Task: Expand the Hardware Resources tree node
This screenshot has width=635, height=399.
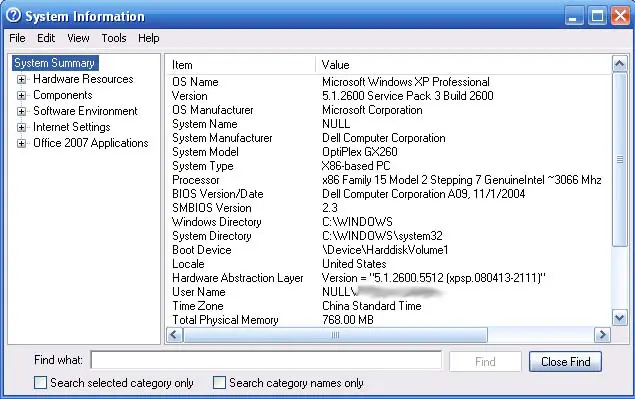Action: point(21,79)
